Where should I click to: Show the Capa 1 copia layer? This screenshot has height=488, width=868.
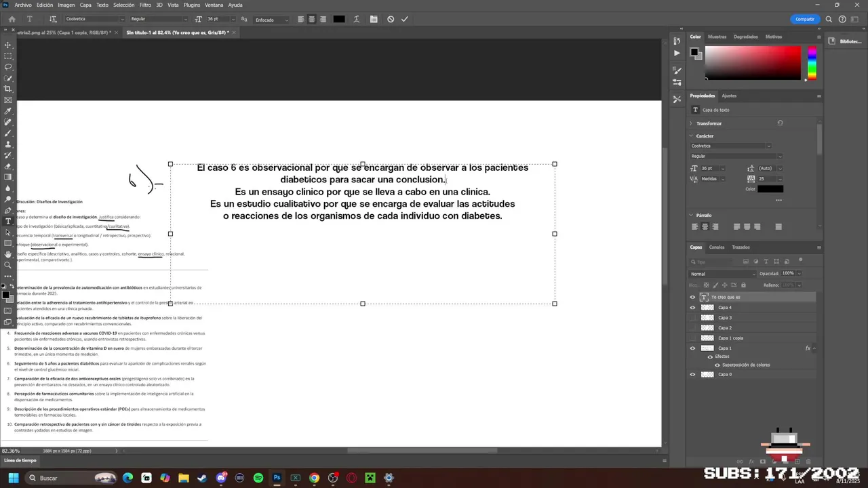pyautogui.click(x=692, y=338)
